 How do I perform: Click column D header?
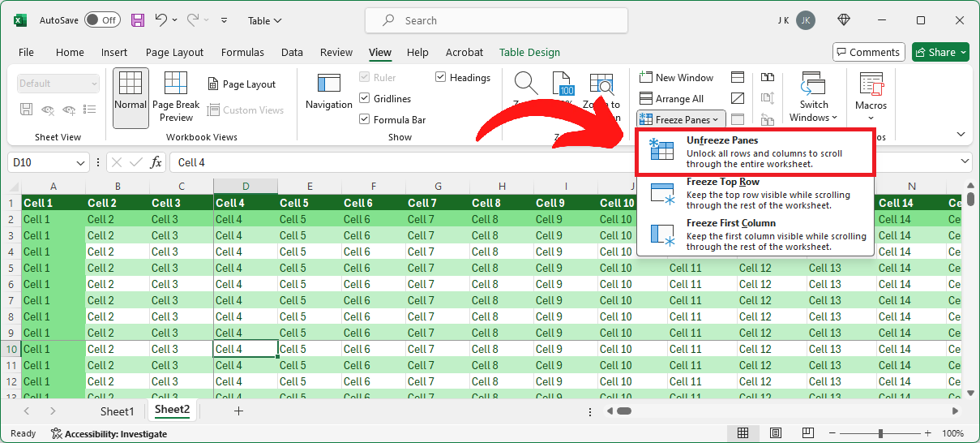click(246, 186)
